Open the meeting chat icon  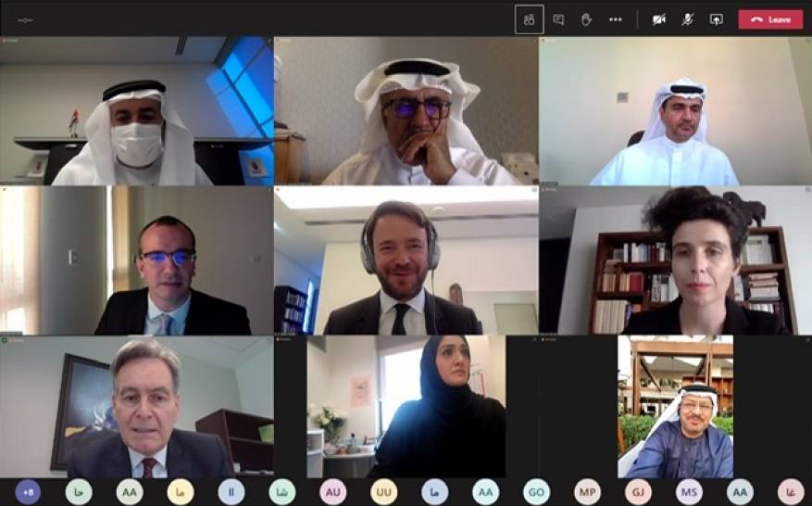point(558,19)
